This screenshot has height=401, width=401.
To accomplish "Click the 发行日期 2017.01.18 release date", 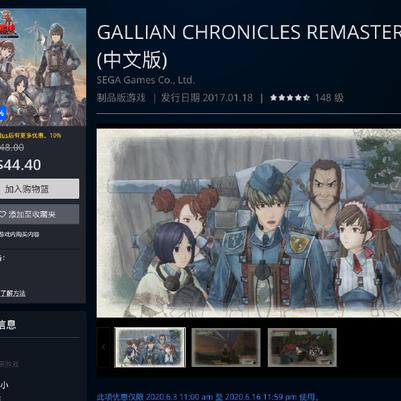I will [207, 98].
